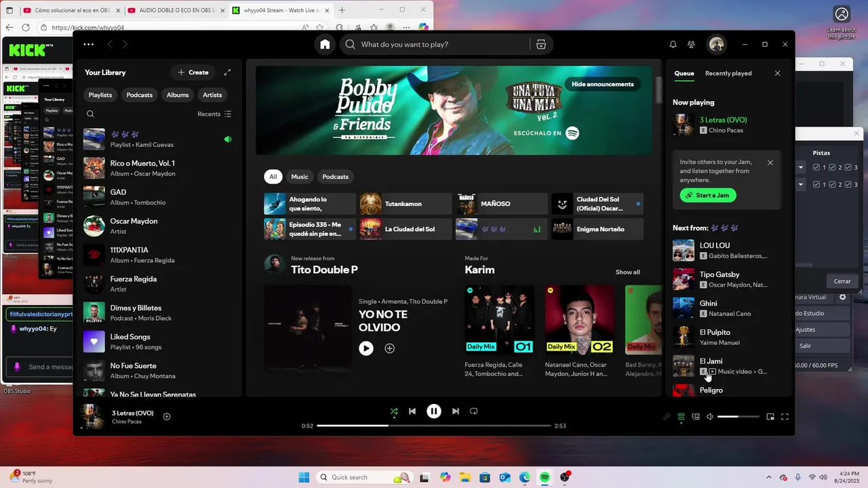Image resolution: width=868 pixels, height=488 pixels.
Task: Uncheck track 1 in second Pistas row
Action: pos(816,184)
